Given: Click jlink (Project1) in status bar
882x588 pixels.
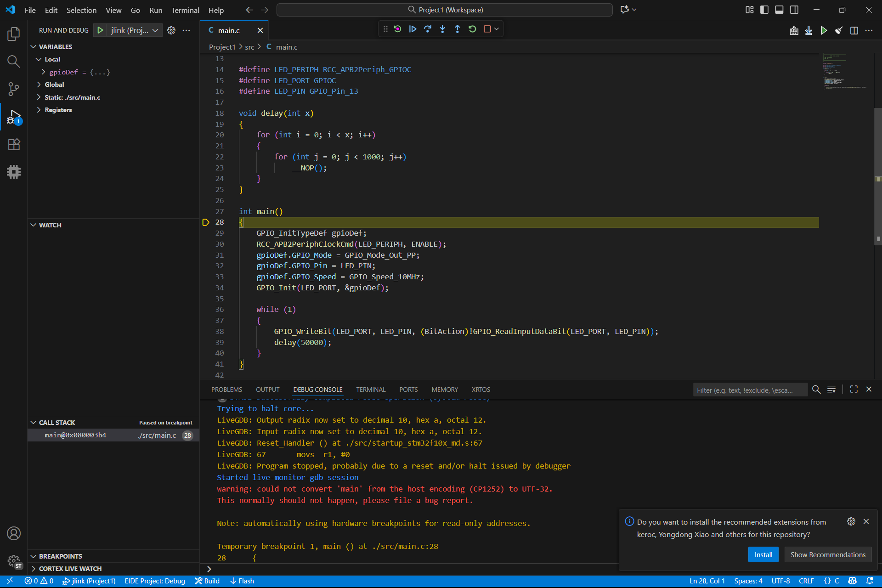Looking at the screenshot, I should click(x=89, y=581).
